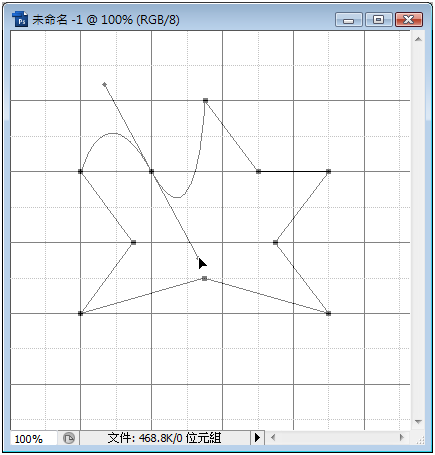The image size is (435, 455).
Task: Click the top star anchor point
Action: coord(205,100)
